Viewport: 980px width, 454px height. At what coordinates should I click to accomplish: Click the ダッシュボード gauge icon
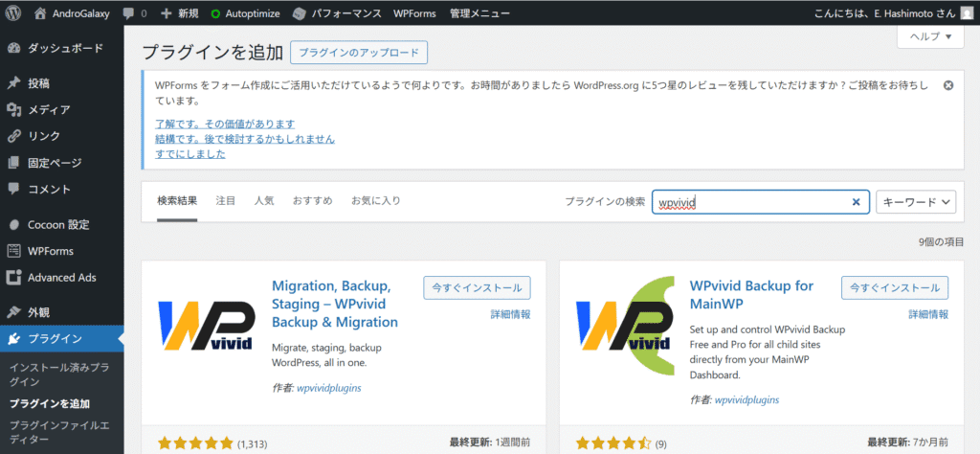point(13,48)
